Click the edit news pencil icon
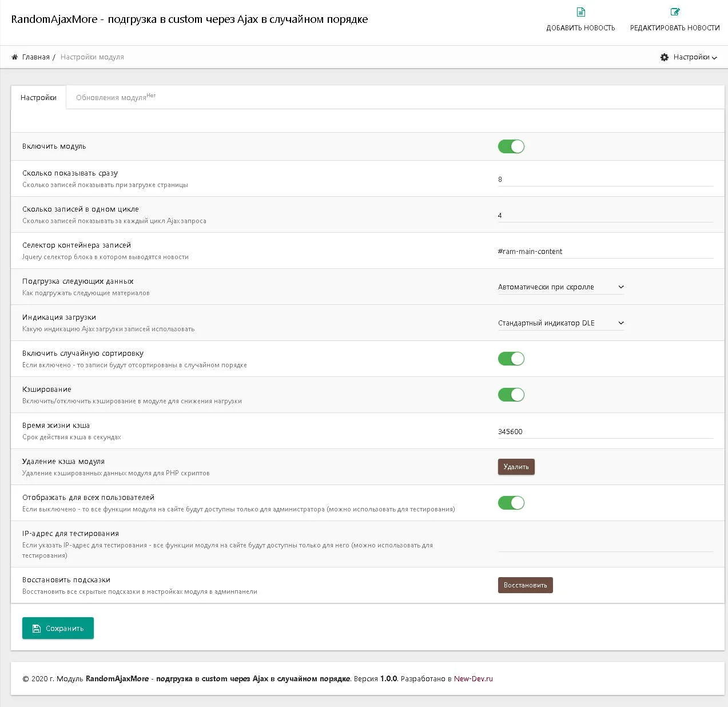The height and width of the screenshot is (707, 728). point(675,12)
